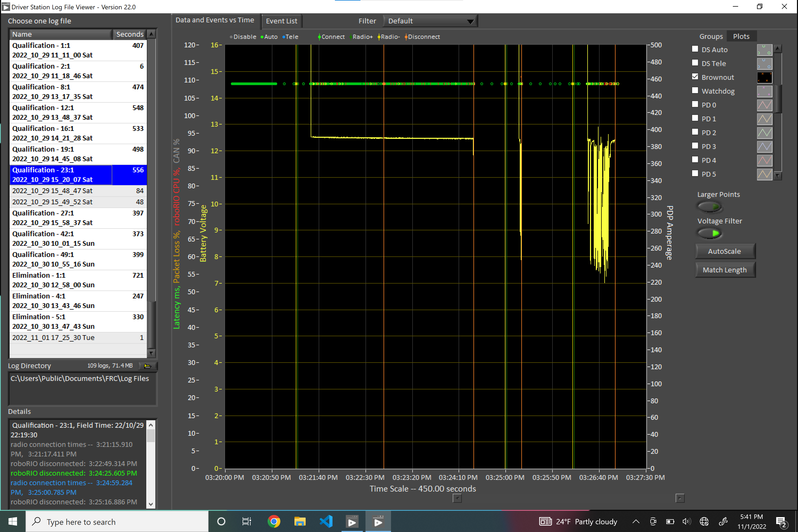Click plots list scroll down arrow
798x532 pixels.
[x=777, y=176]
